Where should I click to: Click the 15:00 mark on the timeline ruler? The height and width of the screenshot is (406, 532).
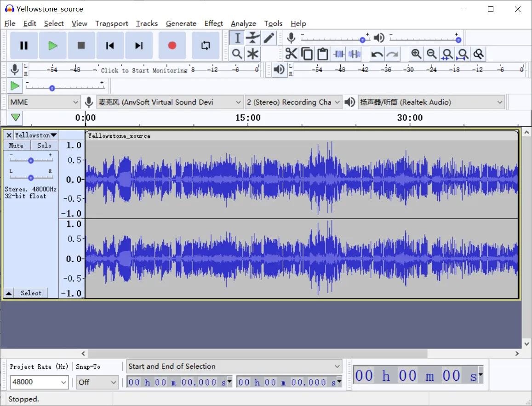coord(248,118)
